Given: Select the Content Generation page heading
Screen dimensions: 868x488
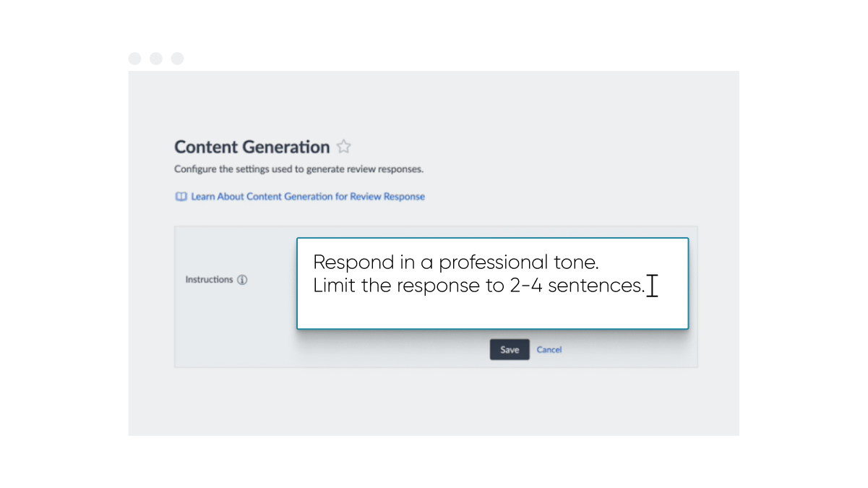Looking at the screenshot, I should tap(252, 147).
